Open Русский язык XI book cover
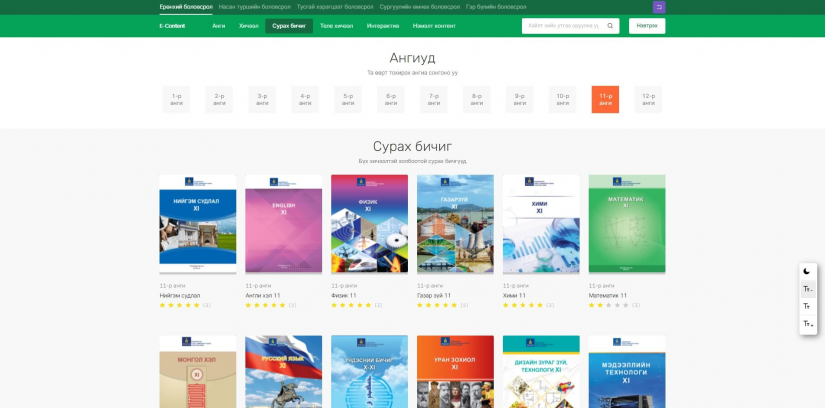The height and width of the screenshot is (408, 825). click(284, 372)
